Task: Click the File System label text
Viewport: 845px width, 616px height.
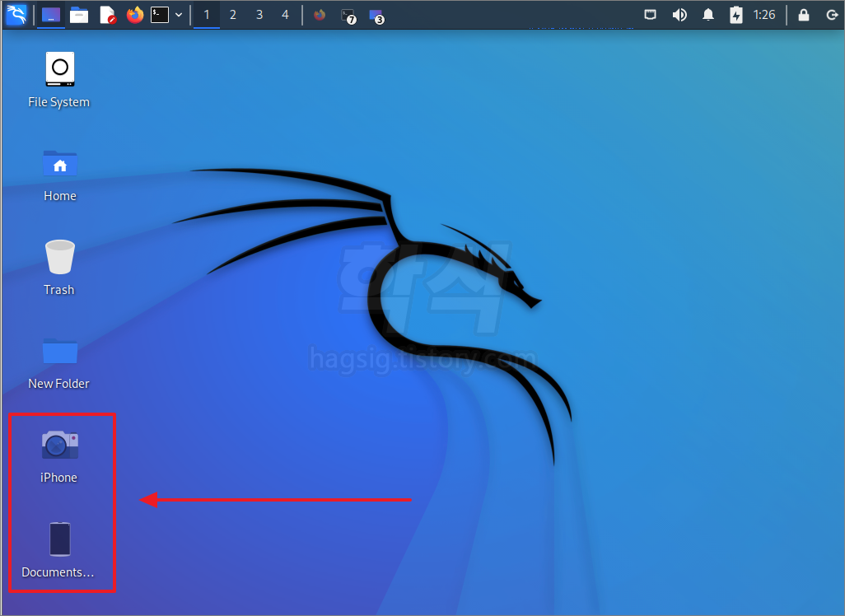Action: [58, 102]
